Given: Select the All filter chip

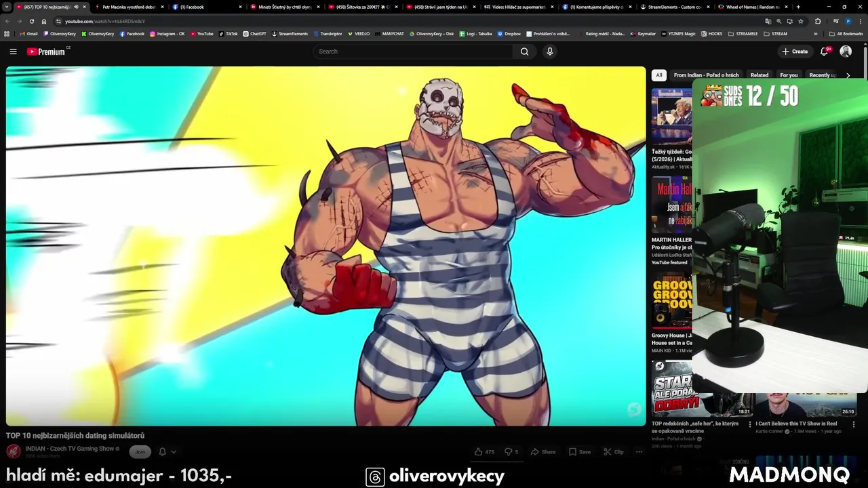Looking at the screenshot, I should 658,75.
